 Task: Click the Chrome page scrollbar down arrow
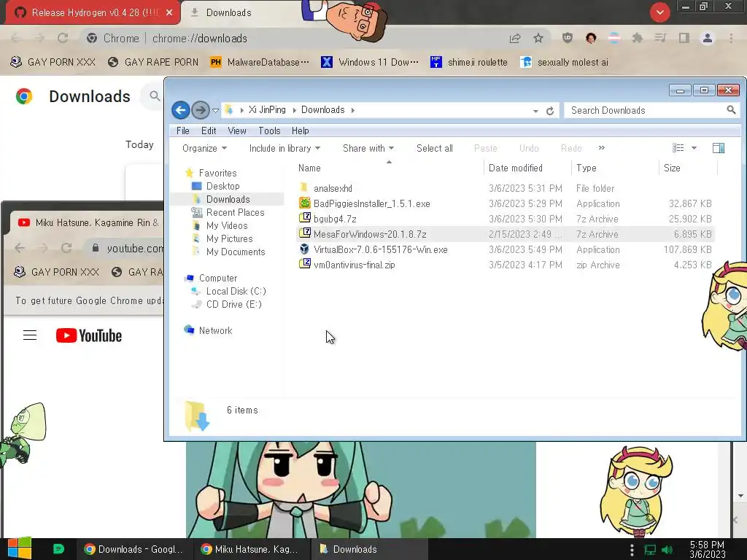[x=741, y=496]
